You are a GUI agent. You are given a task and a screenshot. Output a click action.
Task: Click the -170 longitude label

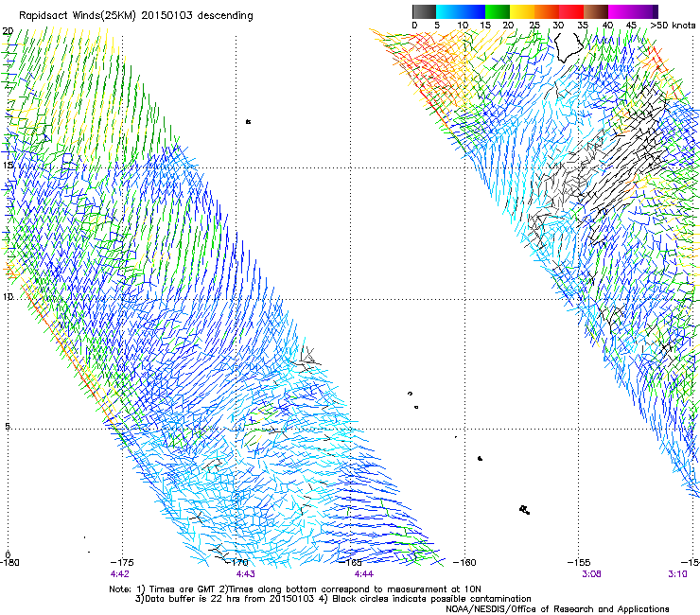tap(236, 562)
